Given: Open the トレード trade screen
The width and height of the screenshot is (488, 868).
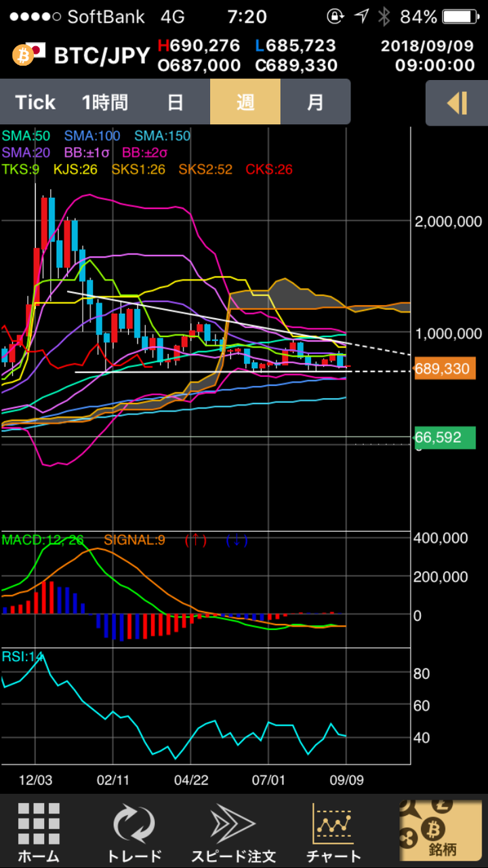Looking at the screenshot, I should [x=134, y=833].
